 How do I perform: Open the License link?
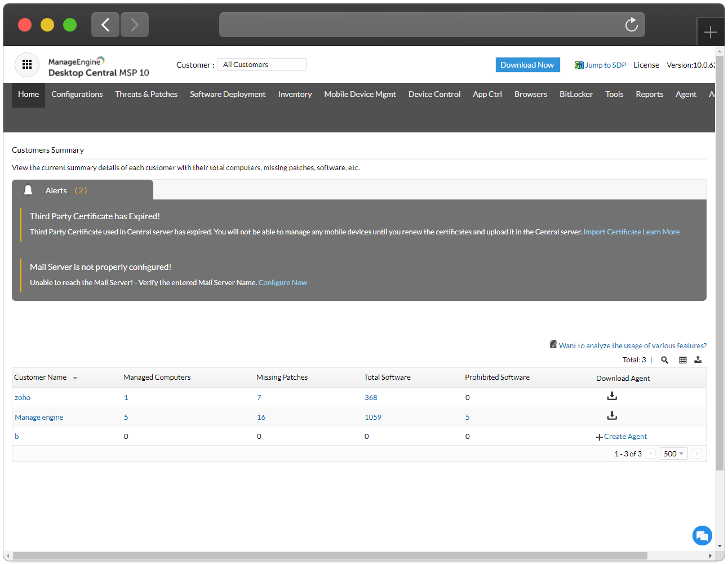[646, 65]
